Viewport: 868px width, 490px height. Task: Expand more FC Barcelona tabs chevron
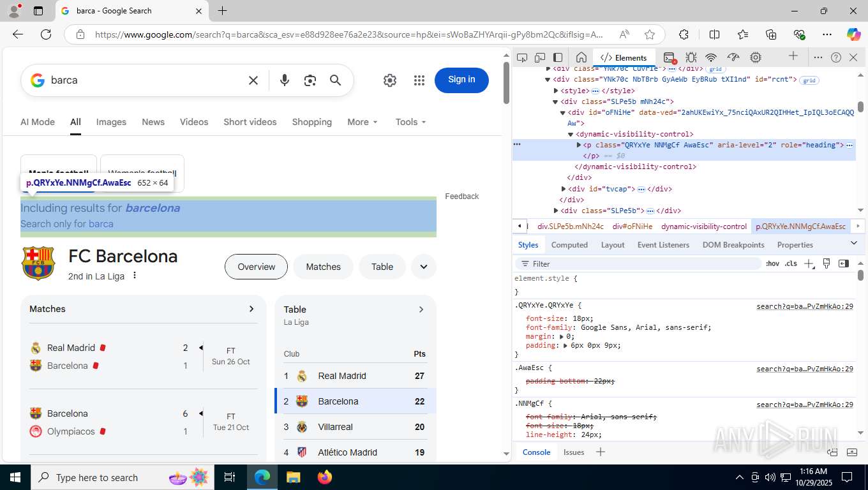424,267
